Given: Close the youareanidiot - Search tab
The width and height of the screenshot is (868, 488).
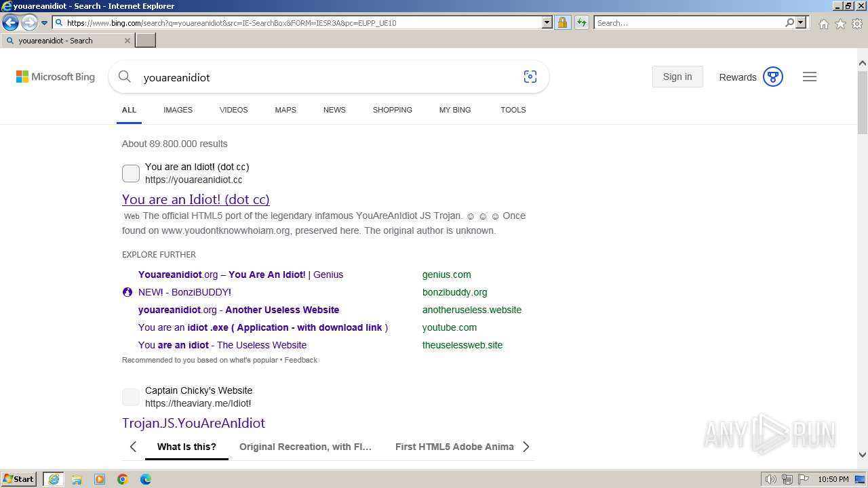Looking at the screenshot, I should coord(127,41).
